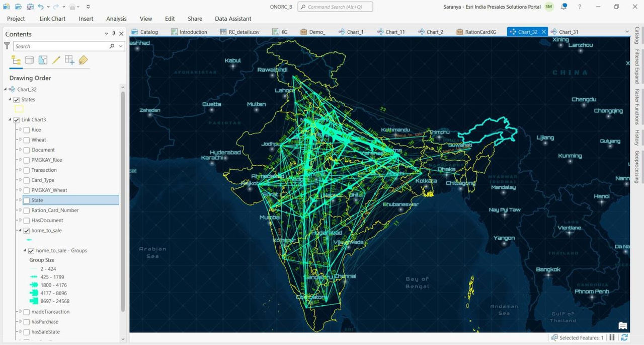Click the Command Search box
Screen dimensions: 644x345
point(335,7)
